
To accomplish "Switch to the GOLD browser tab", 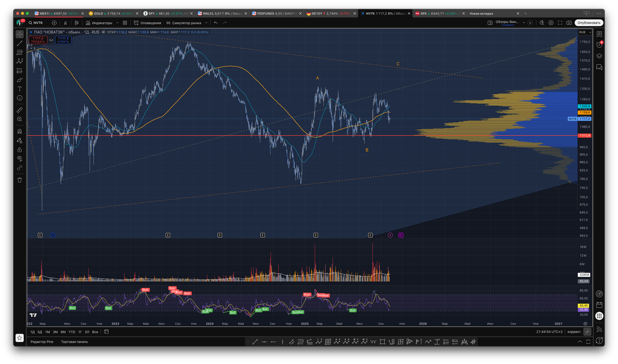I will 107,14.
